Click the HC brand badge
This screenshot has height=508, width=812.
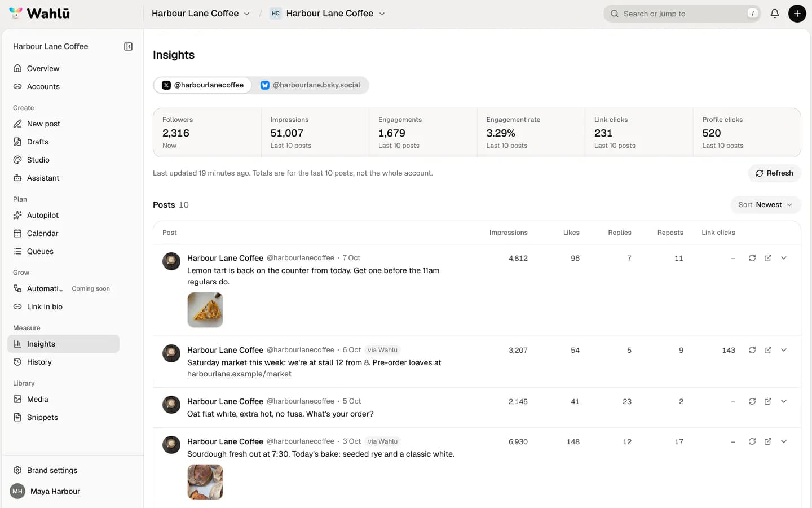(x=276, y=14)
